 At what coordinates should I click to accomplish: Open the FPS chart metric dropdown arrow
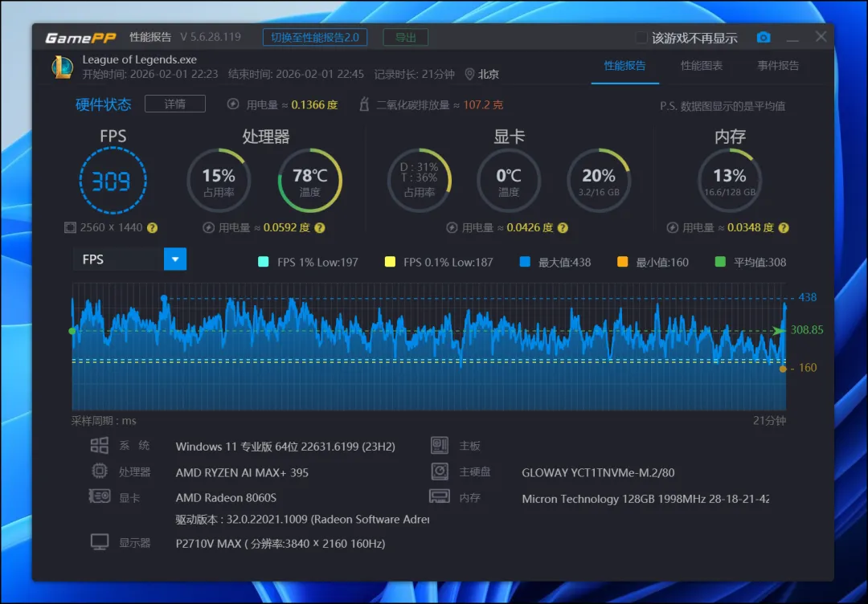(x=175, y=259)
